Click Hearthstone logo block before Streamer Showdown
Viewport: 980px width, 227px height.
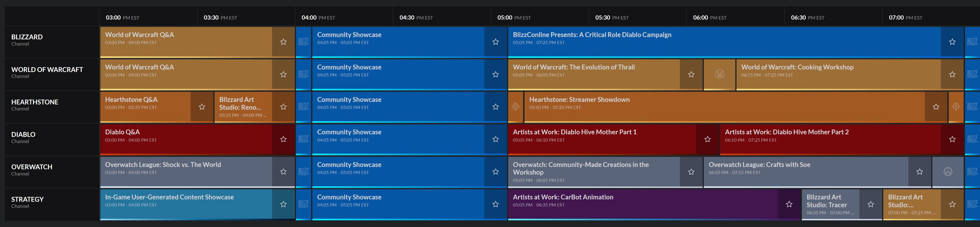click(516, 107)
